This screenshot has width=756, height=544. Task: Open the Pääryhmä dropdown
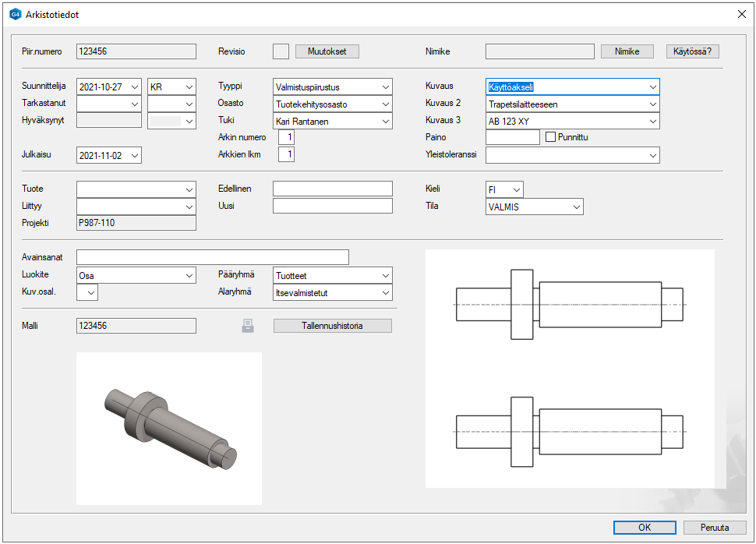tap(385, 276)
